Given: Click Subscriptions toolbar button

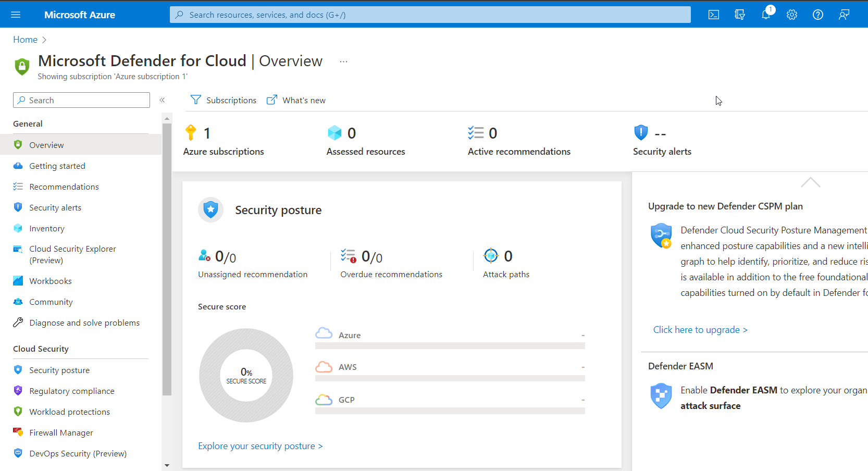Looking at the screenshot, I should tap(224, 100).
